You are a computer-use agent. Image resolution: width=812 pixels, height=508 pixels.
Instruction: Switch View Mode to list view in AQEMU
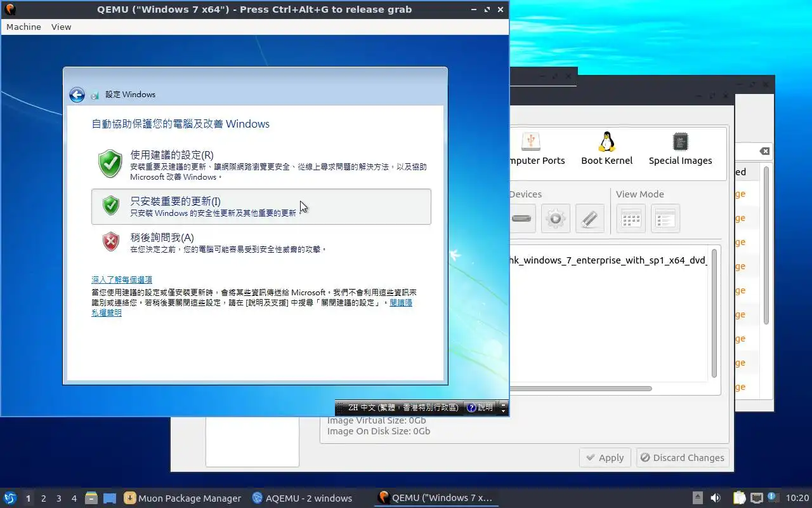point(665,218)
